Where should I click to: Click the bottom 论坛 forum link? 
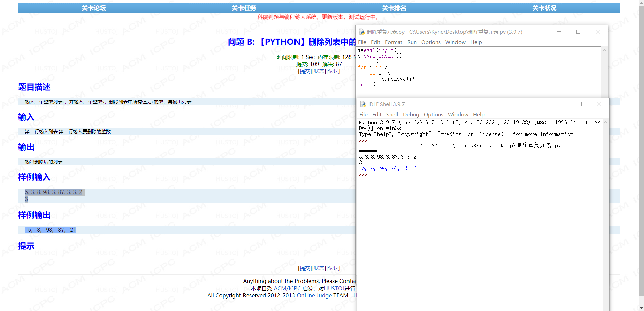point(333,268)
